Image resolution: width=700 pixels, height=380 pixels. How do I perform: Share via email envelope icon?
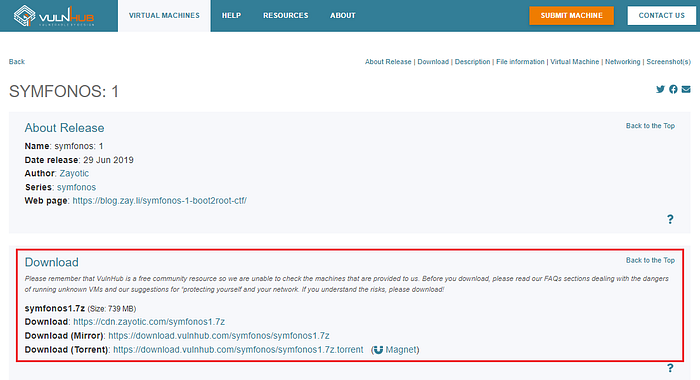tap(686, 89)
